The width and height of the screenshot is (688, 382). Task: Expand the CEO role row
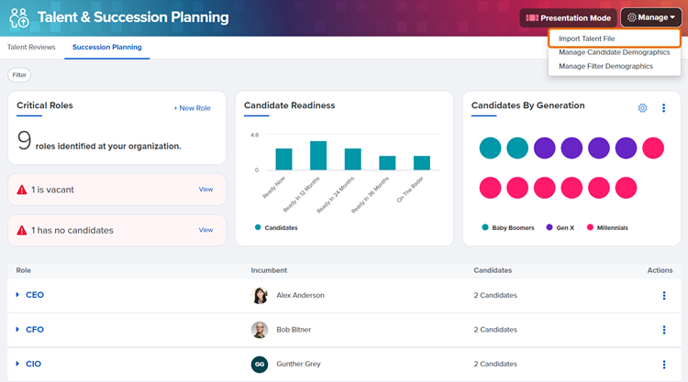(x=18, y=295)
